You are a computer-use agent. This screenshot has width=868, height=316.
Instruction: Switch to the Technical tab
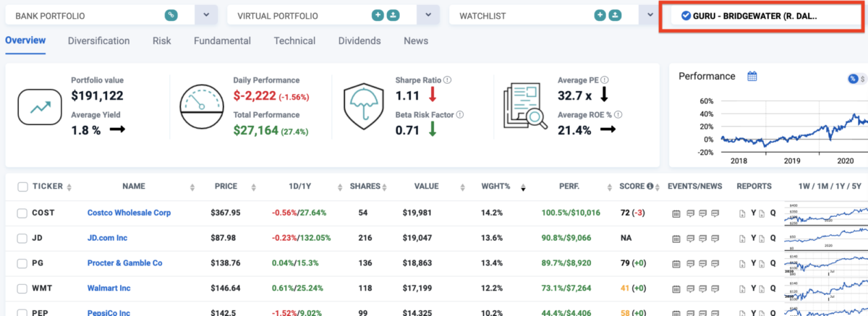[294, 41]
